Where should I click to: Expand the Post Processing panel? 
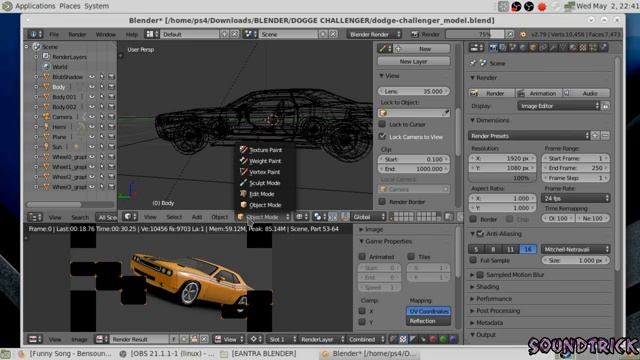click(x=472, y=311)
